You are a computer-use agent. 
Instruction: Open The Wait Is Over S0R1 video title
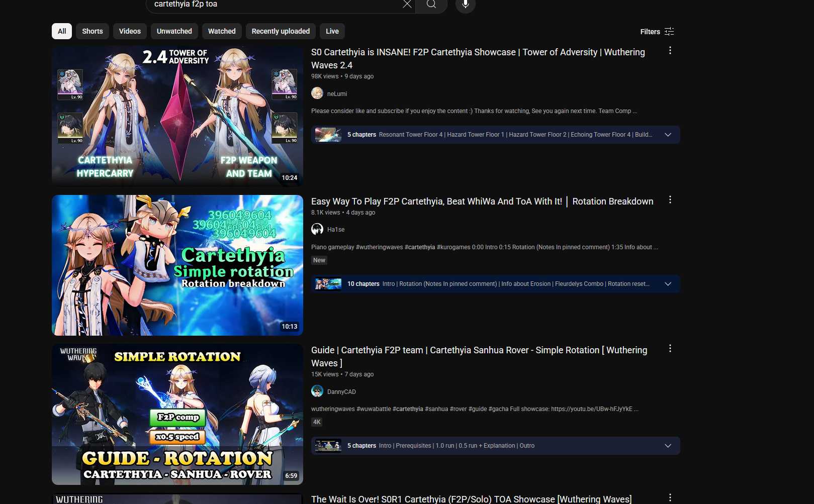click(x=471, y=499)
